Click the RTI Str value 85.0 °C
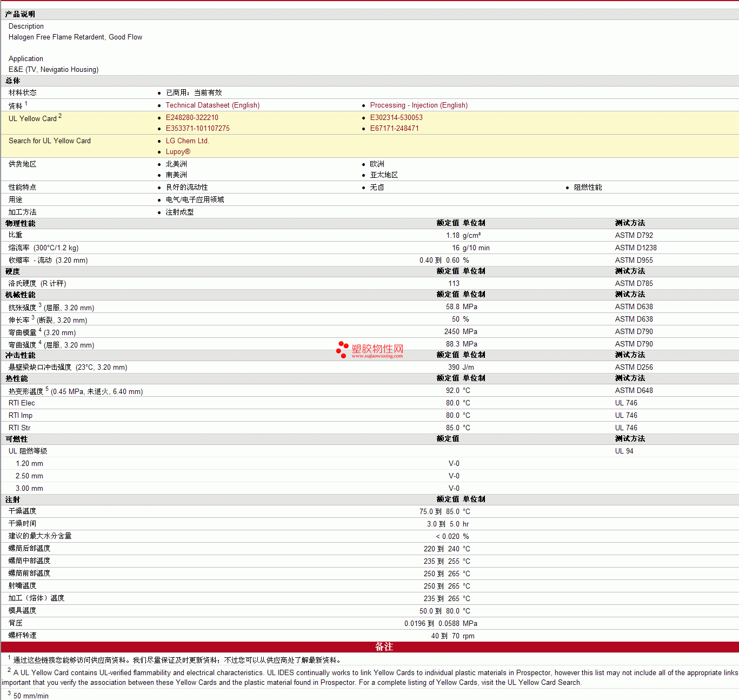Image resolution: width=739 pixels, height=700 pixels. point(458,428)
